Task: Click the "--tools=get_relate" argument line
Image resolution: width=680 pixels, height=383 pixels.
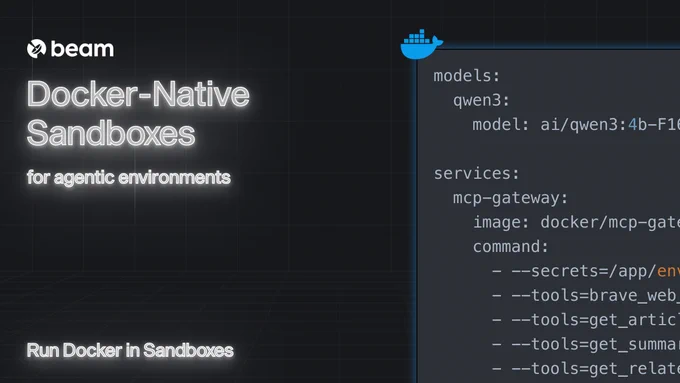Action: tap(586, 369)
